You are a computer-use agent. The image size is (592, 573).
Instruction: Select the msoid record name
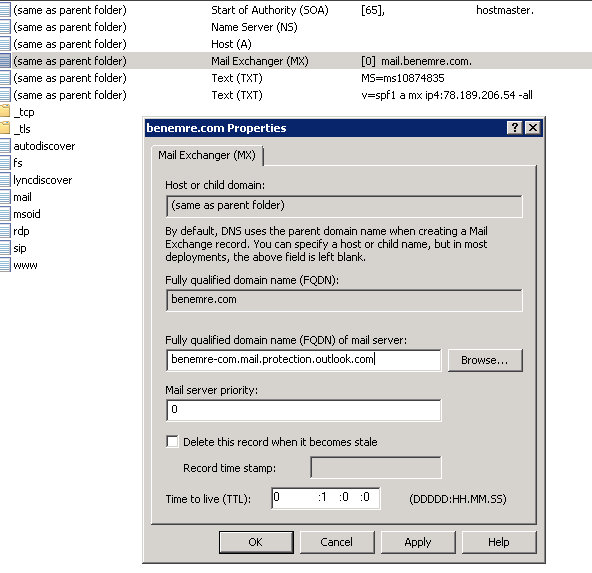coord(27,214)
